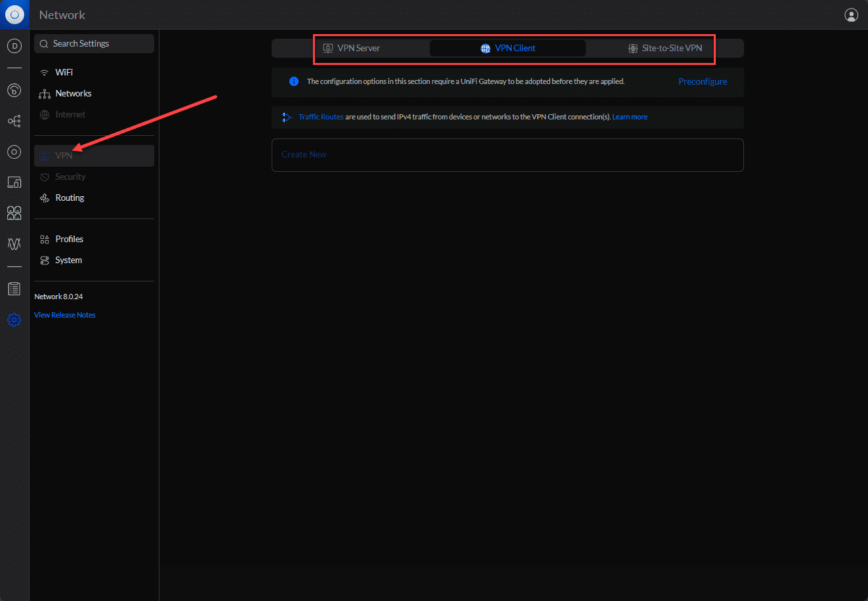Open Internet settings
The image size is (868, 601).
[x=94, y=114]
